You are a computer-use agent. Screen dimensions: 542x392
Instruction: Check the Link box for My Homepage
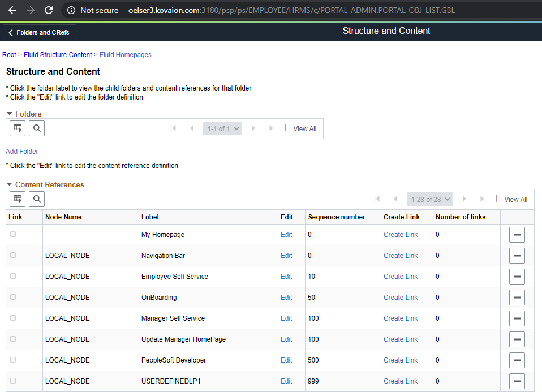(13, 234)
